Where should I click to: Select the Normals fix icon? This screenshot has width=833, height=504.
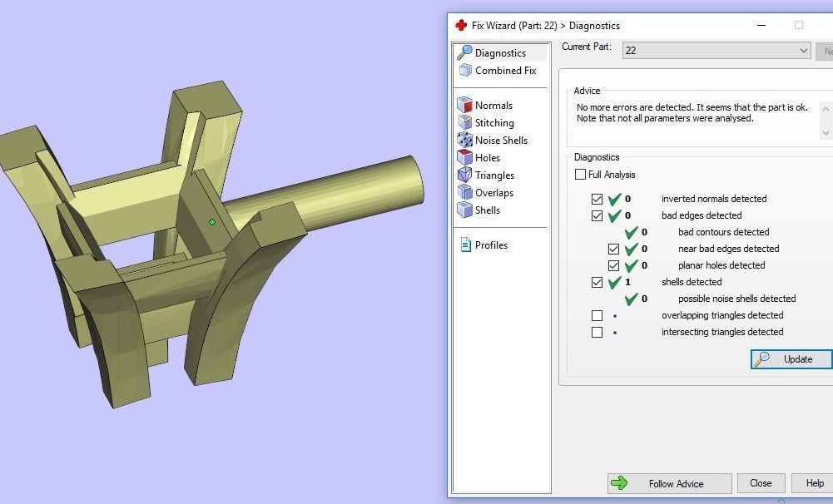coord(465,105)
